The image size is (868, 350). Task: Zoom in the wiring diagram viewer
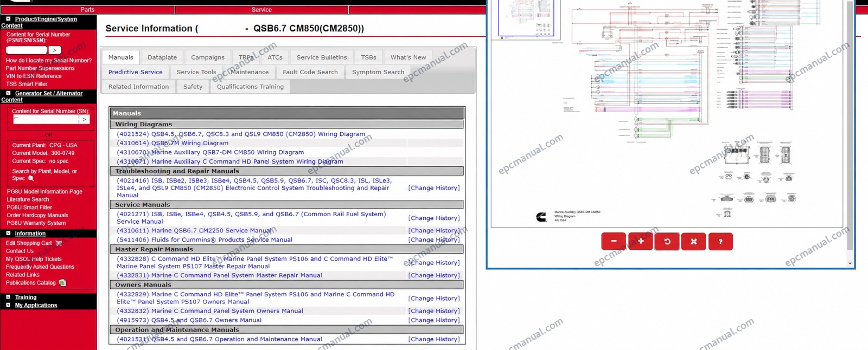click(x=641, y=242)
